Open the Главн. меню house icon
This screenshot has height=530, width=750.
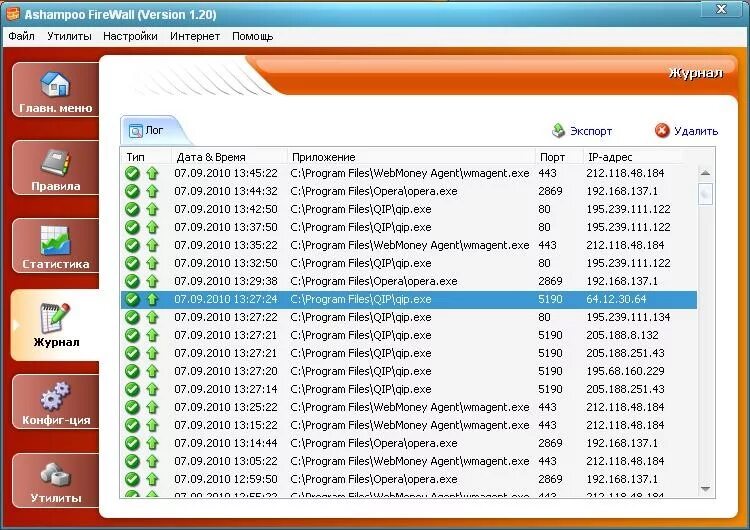55,84
